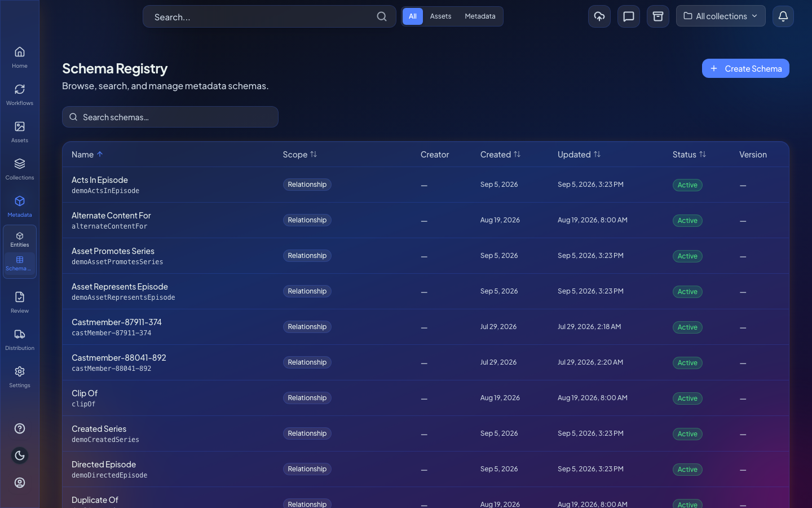The height and width of the screenshot is (508, 812).
Task: Open the Asset Represents Episode schema
Action: pyautogui.click(x=120, y=287)
